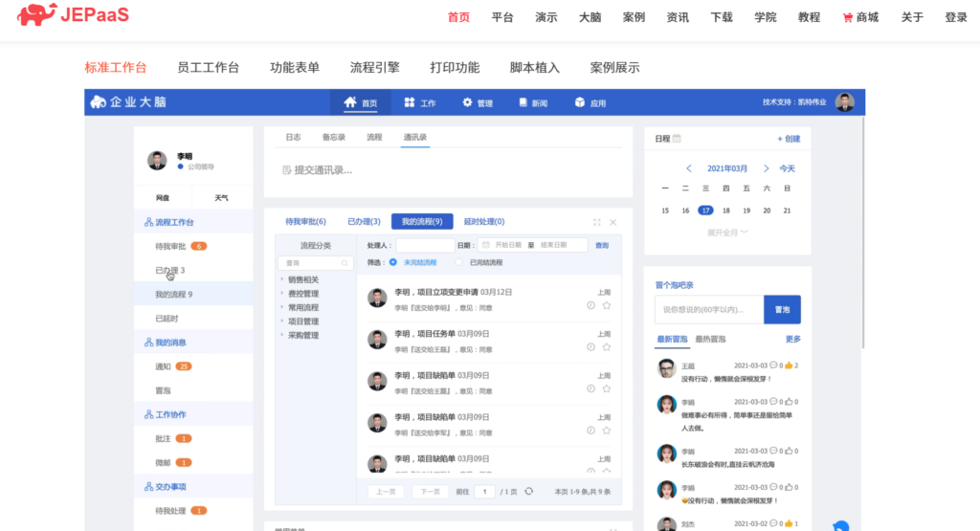Select day 18 in the calendar
The width and height of the screenshot is (980, 531).
tap(726, 210)
